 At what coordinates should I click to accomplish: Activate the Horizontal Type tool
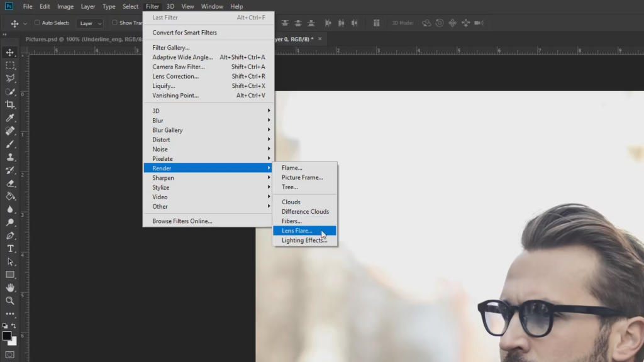[10, 249]
